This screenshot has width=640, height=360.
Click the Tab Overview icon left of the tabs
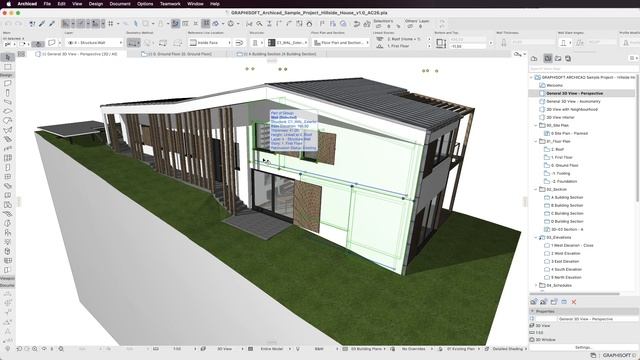[x=21, y=54]
